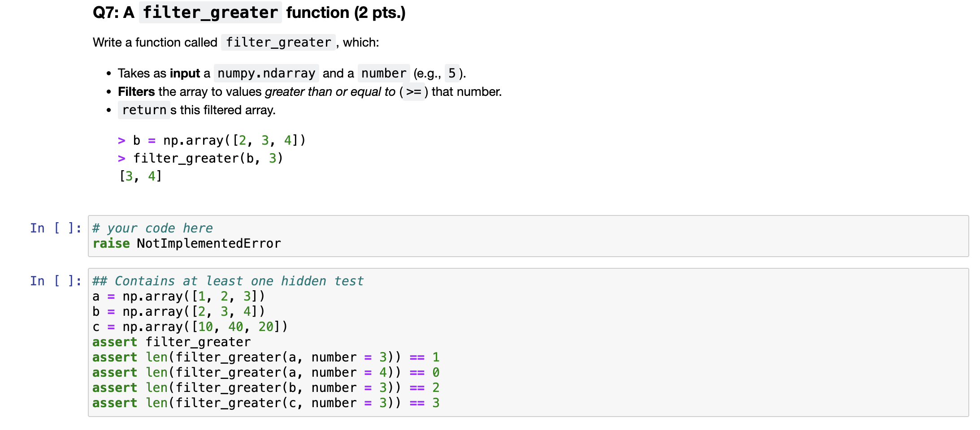Click the assert line ending with '== 3'
980x430 pixels.
pos(266,403)
